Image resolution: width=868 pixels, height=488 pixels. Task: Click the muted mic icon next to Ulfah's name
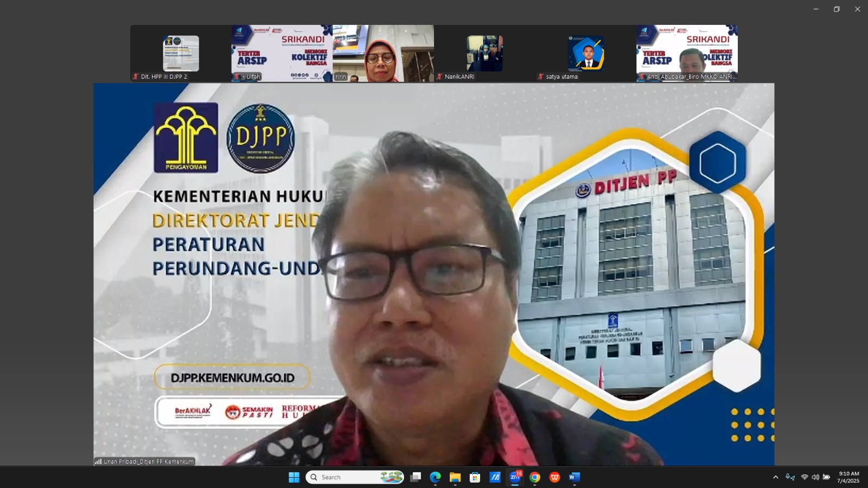click(x=237, y=76)
